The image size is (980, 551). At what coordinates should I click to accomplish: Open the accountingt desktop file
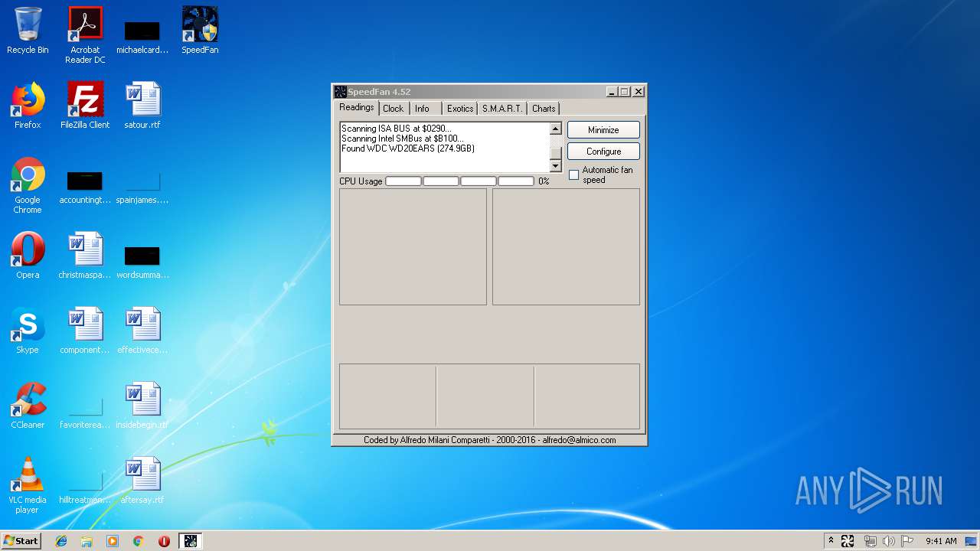coord(85,185)
